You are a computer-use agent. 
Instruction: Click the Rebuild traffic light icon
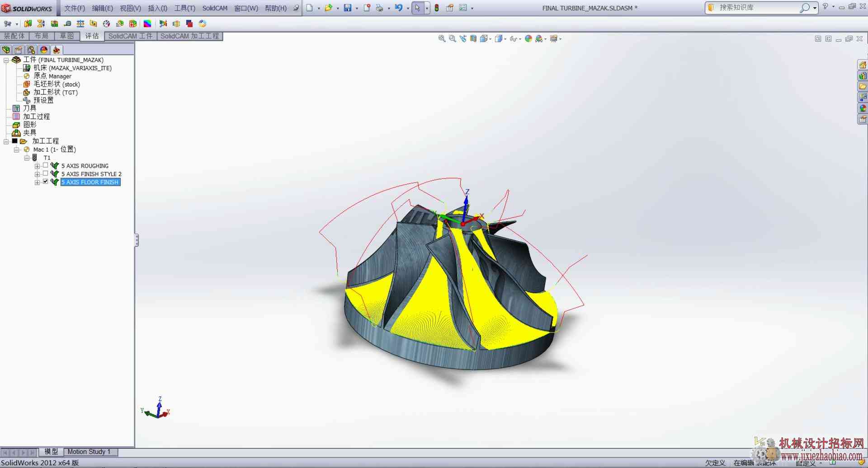(437, 8)
